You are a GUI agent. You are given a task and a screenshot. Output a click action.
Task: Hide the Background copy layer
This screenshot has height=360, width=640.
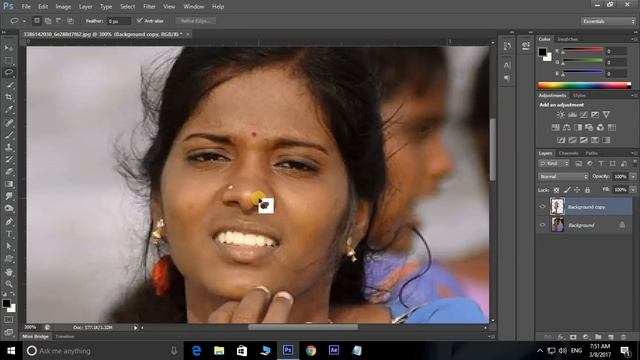[542, 207]
